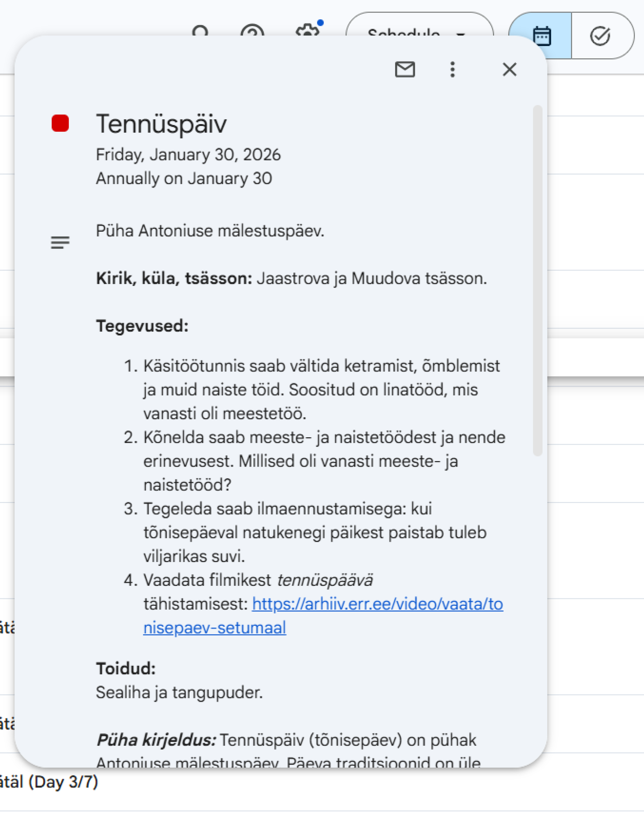Click the email event details envelope icon
644x813 pixels.
click(405, 69)
